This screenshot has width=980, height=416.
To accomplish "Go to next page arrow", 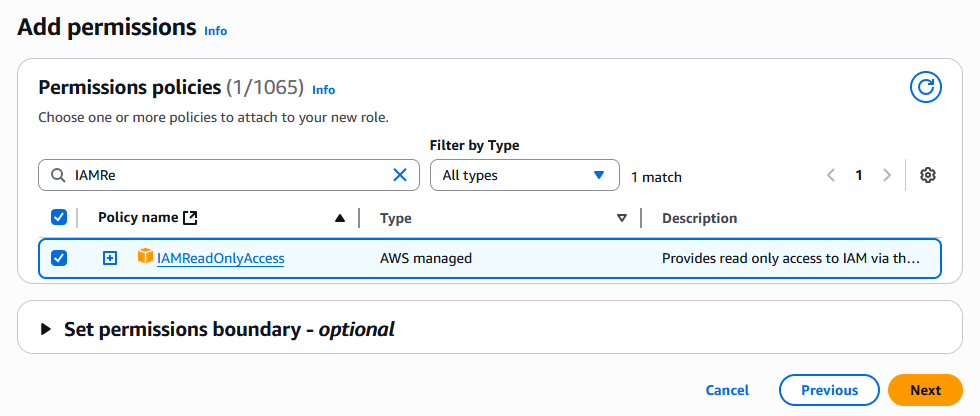I will pos(886,176).
